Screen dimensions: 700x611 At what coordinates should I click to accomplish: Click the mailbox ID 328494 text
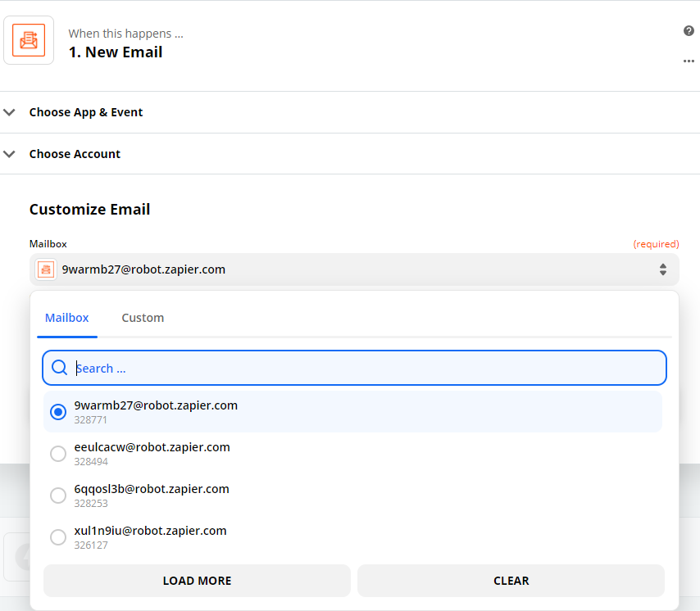[x=91, y=462]
